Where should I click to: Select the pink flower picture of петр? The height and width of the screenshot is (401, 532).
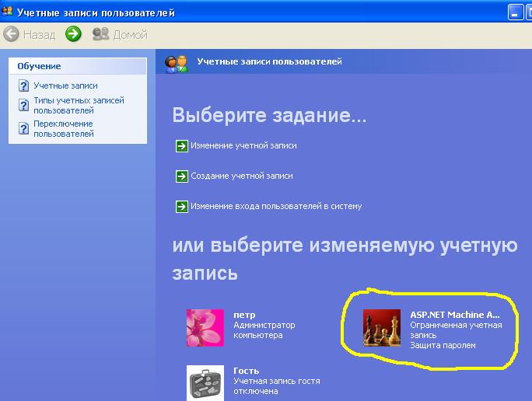205,328
